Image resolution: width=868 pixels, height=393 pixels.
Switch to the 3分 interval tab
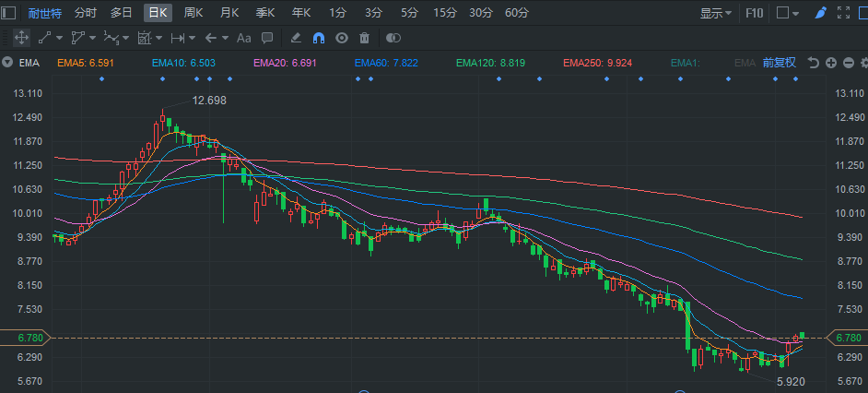pos(374,13)
